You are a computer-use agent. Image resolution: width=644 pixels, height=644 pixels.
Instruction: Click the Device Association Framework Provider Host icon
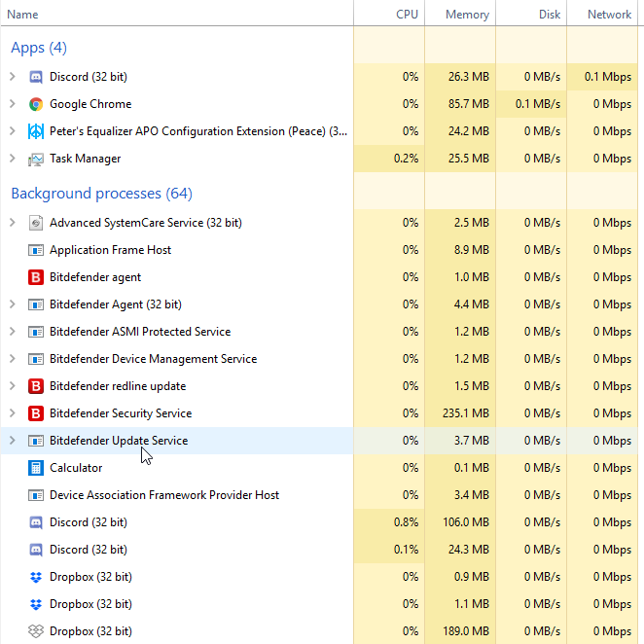[x=36, y=495]
